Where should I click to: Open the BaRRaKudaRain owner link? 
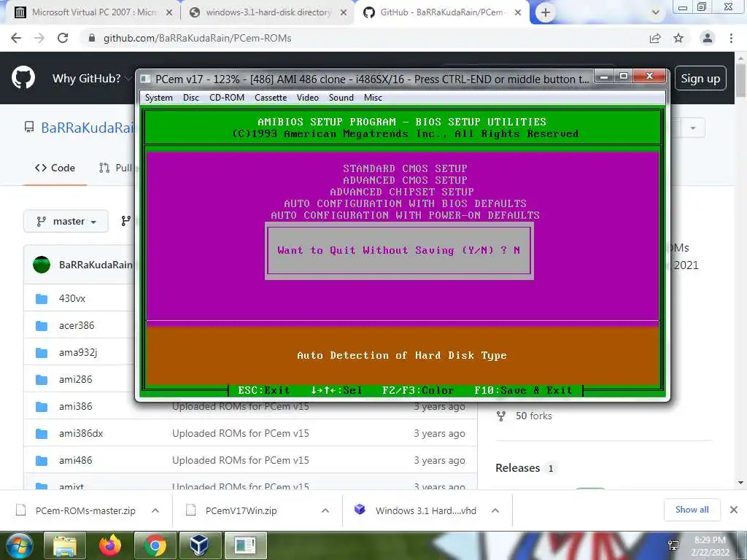point(88,128)
